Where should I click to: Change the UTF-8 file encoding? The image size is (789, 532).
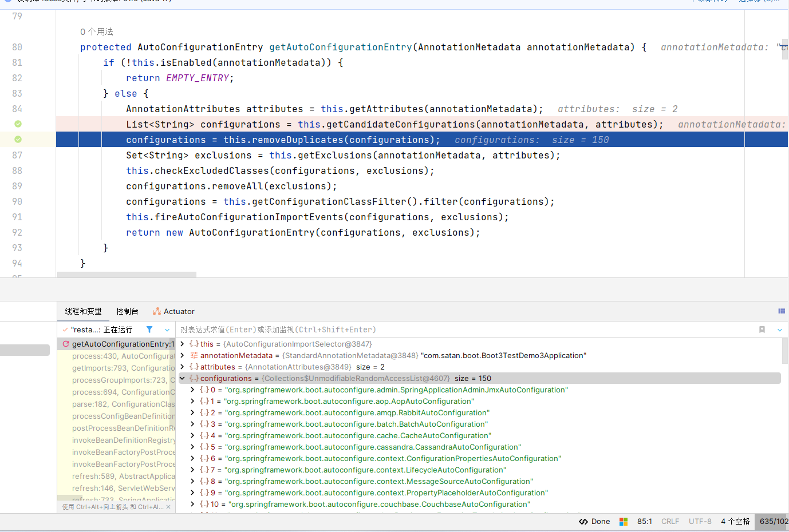(700, 522)
